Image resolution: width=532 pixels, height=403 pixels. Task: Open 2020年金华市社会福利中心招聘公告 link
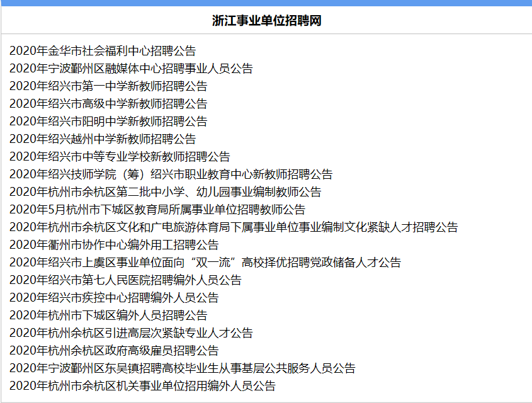click(x=103, y=51)
